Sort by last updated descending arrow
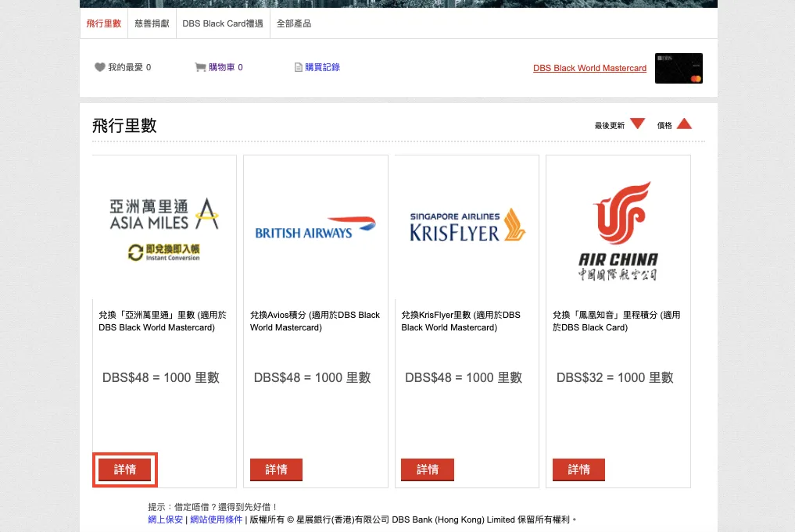Viewport: 795px width, 532px height. (x=637, y=123)
